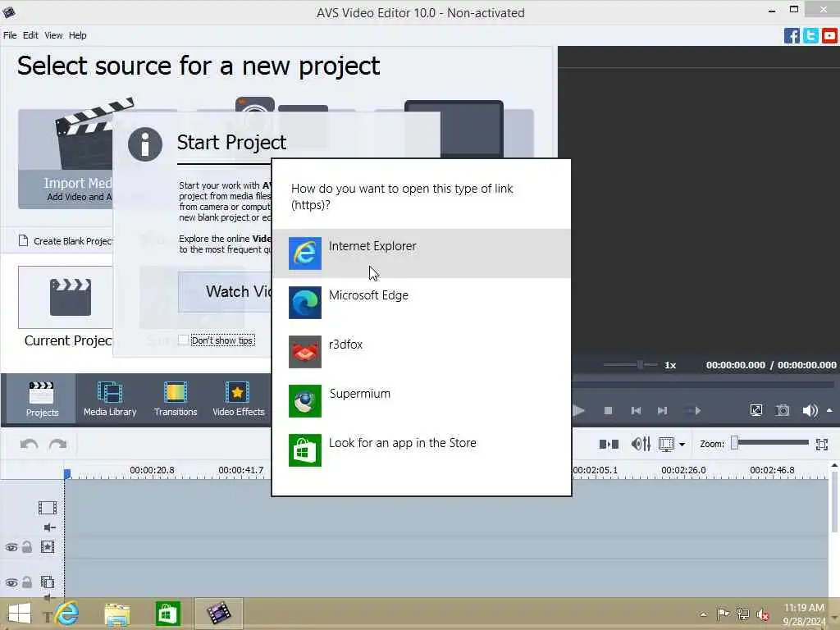Check the Don't show tips checkbox

(183, 340)
